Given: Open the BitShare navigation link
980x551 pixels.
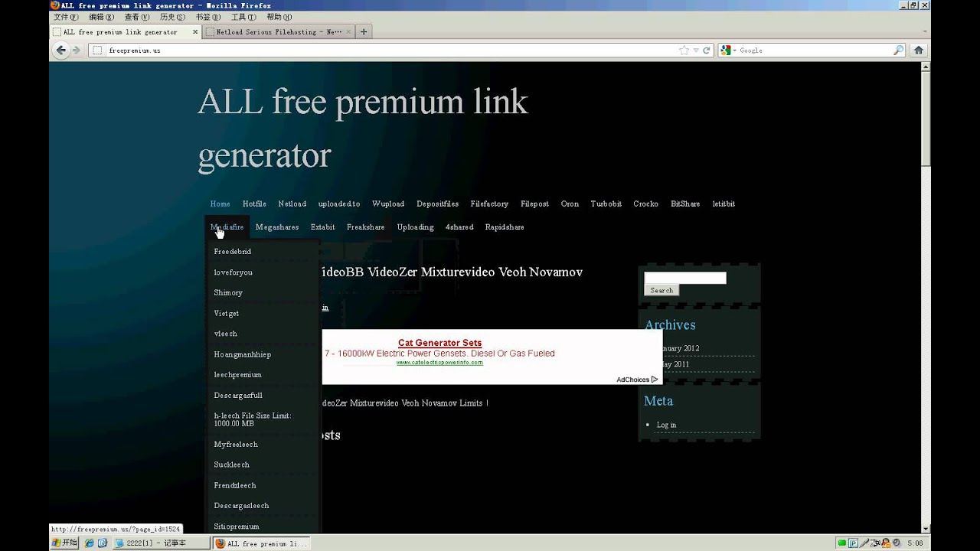Looking at the screenshot, I should [x=685, y=204].
